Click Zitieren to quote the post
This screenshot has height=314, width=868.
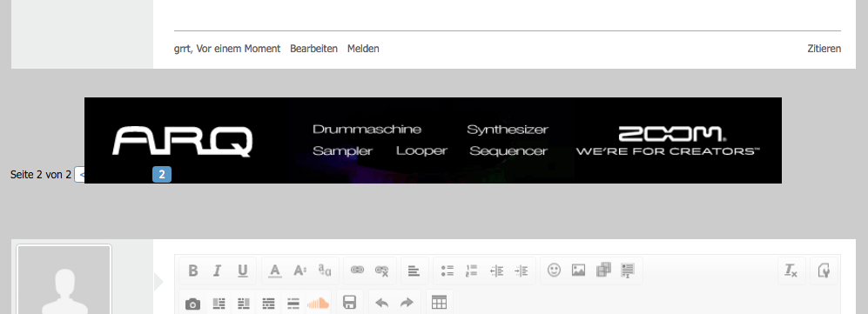[x=824, y=49]
